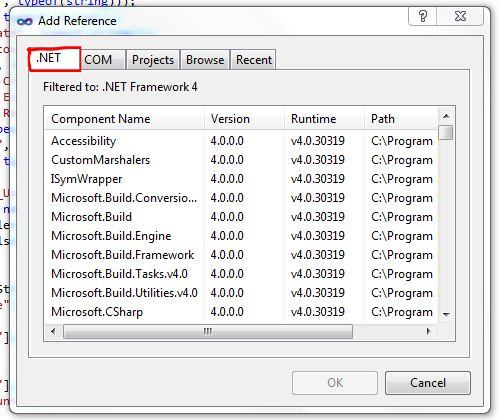500x420 pixels.
Task: Close the Add Reference dialog
Action: (x=460, y=16)
